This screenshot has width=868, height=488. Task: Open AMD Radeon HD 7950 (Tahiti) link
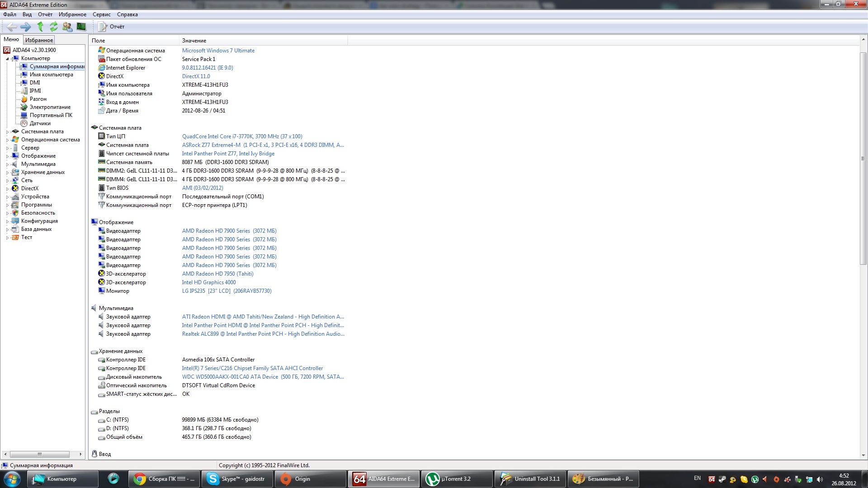coord(218,274)
